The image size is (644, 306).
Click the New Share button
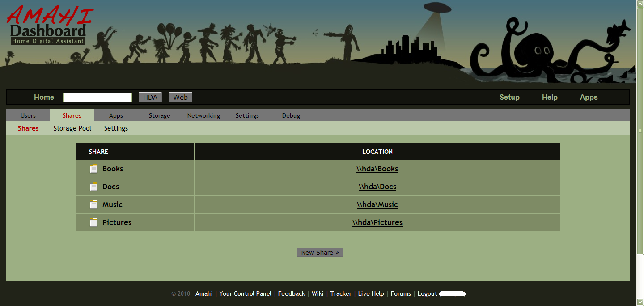pos(320,252)
